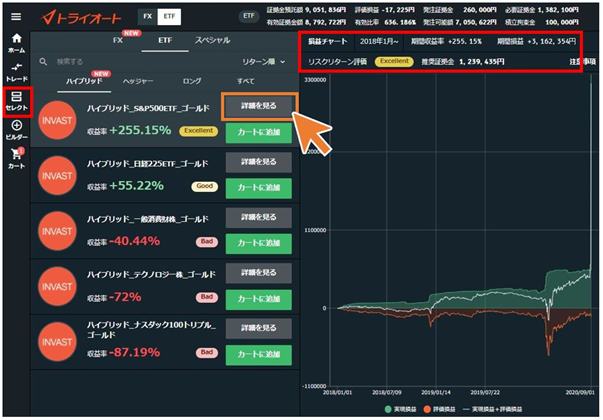Click the 期間損益 +3,162,354円 value
Screen dimensions: 603x420
536,41
